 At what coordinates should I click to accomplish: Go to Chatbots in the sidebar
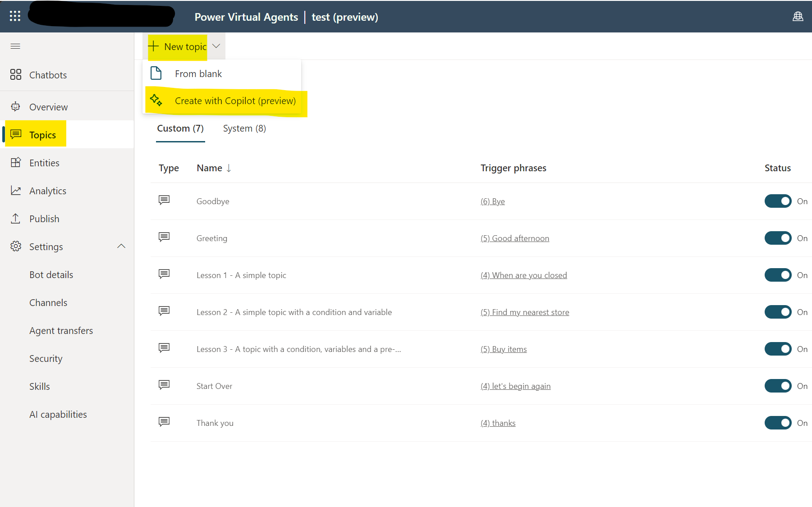pyautogui.click(x=67, y=75)
